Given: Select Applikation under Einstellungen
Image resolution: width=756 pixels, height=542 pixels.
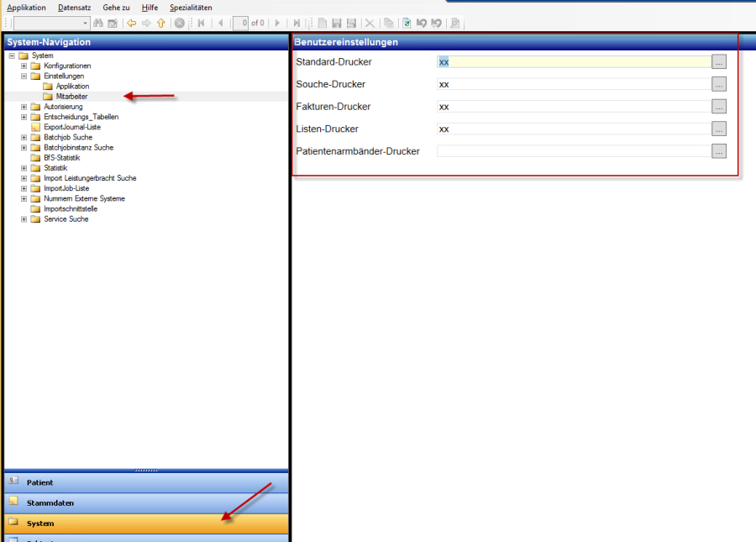Looking at the screenshot, I should pos(72,86).
